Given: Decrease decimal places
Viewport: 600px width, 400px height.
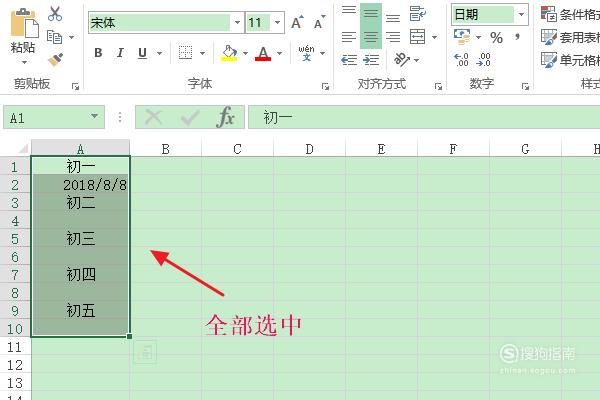Looking at the screenshot, I should pyautogui.click(x=484, y=60).
